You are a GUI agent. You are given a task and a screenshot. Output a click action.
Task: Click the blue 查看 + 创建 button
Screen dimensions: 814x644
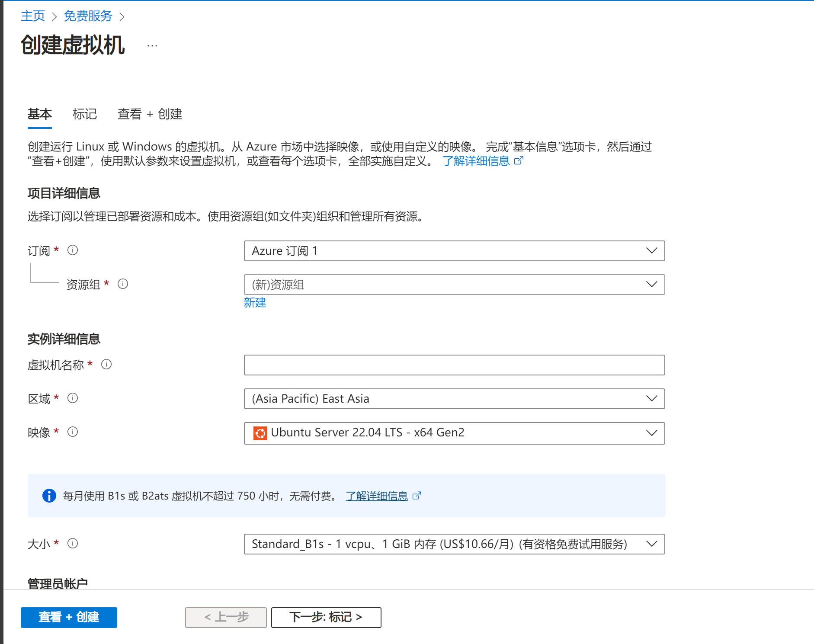click(69, 617)
